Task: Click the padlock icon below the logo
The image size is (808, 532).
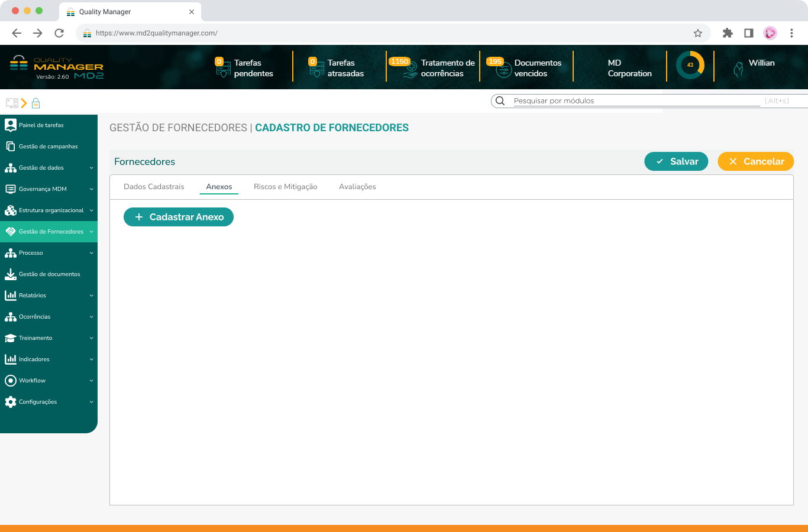Action: pos(35,103)
